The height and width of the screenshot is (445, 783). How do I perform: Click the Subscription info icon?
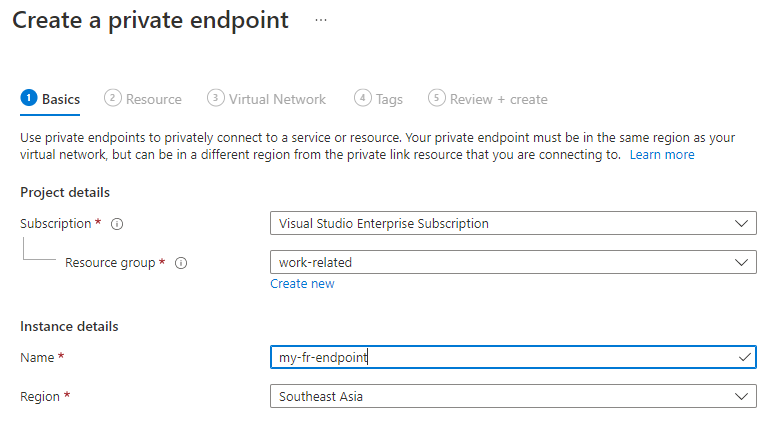tap(117, 224)
